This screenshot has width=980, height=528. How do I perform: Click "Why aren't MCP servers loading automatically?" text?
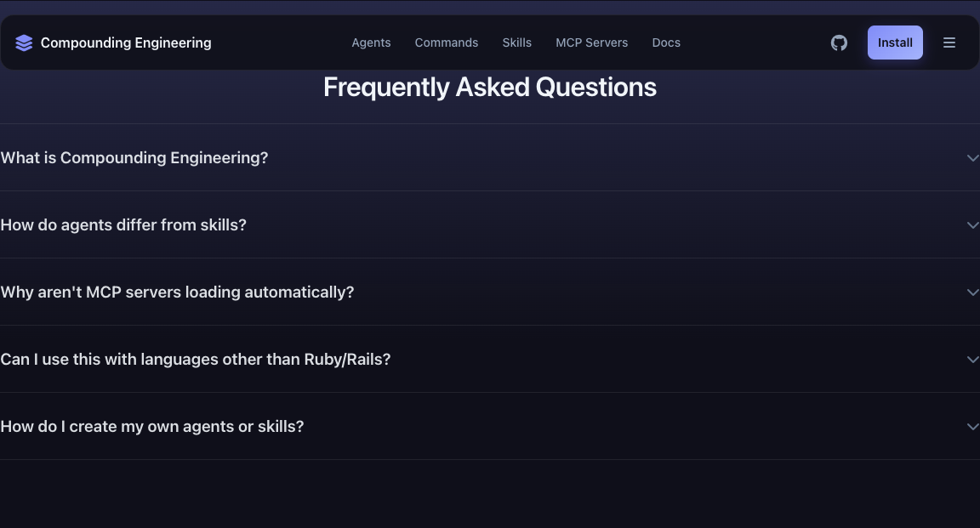[177, 292]
